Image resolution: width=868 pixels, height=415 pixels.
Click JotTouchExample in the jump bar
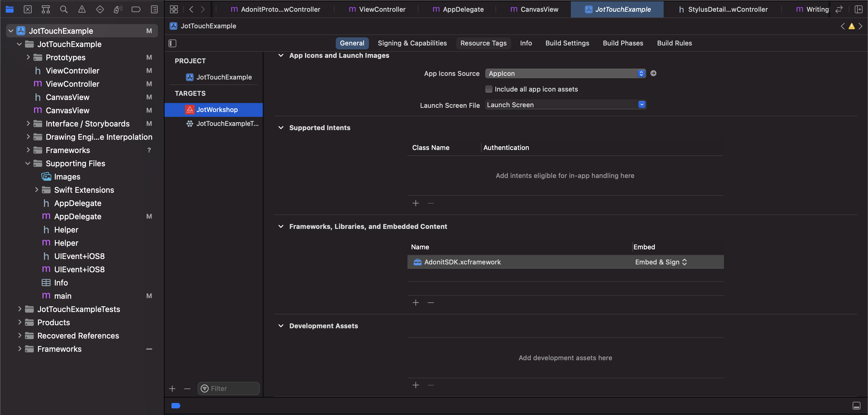[203, 26]
